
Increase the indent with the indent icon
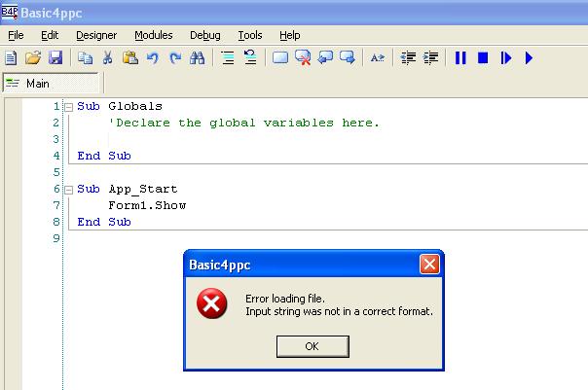[430, 58]
